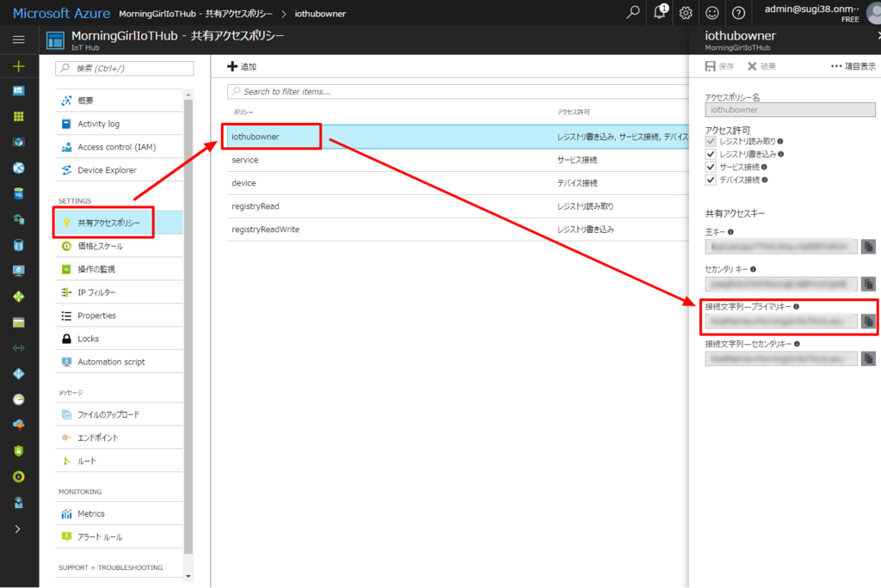This screenshot has width=881, height=588.
Task: Click the Search to filter items field
Action: [x=458, y=91]
